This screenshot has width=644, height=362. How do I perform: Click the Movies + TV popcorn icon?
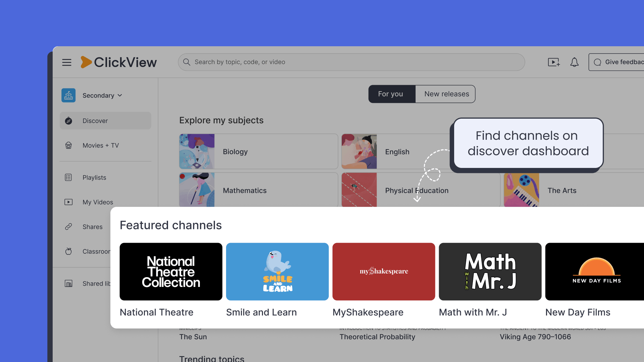pyautogui.click(x=68, y=145)
